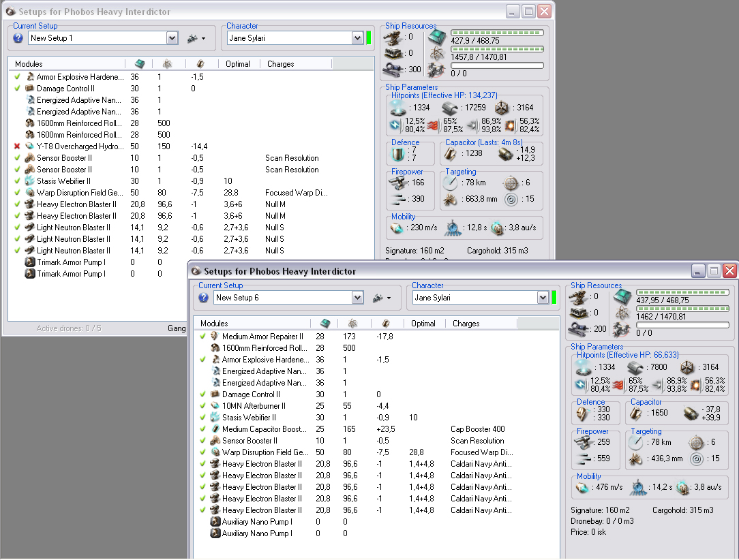Toggle the green checkmark on Medium Capacitor Booster
Viewport: 739px width, 560px height.
coord(202,429)
